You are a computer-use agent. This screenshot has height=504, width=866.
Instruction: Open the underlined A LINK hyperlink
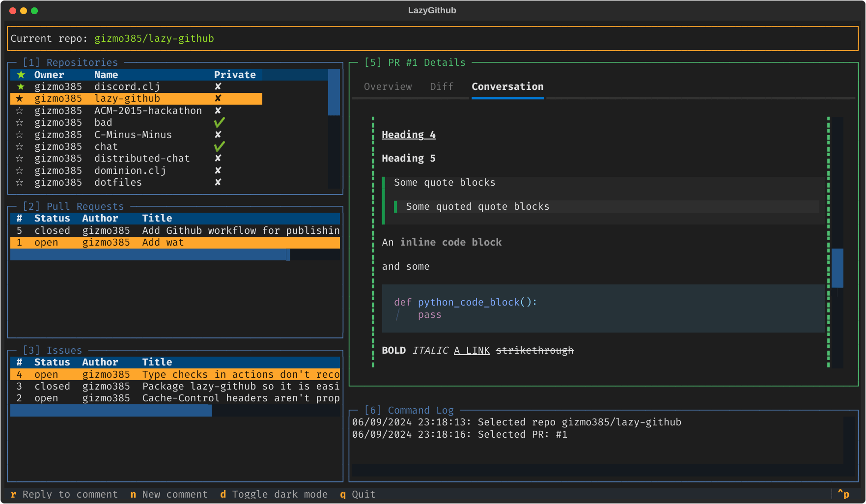pyautogui.click(x=471, y=350)
